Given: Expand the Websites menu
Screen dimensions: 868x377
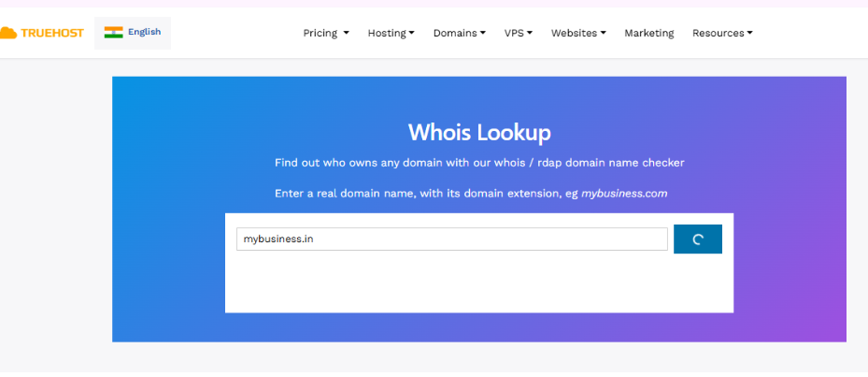Looking at the screenshot, I should click(x=578, y=33).
